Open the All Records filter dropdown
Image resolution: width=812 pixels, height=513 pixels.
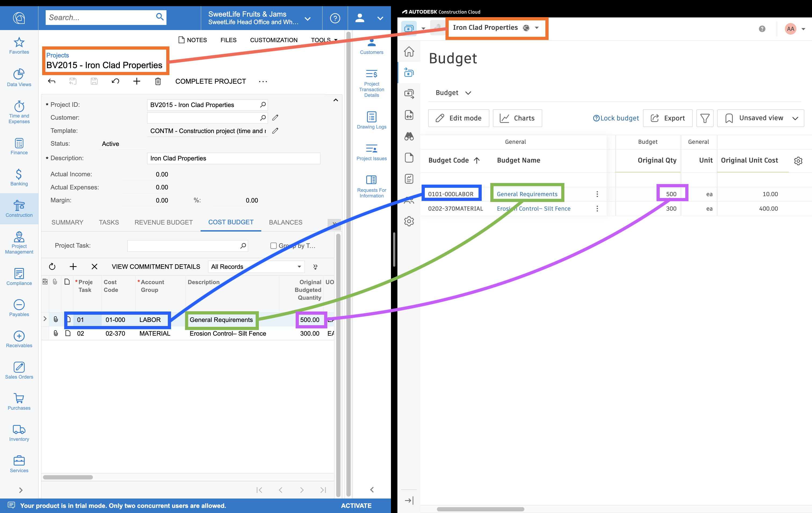pyautogui.click(x=256, y=266)
